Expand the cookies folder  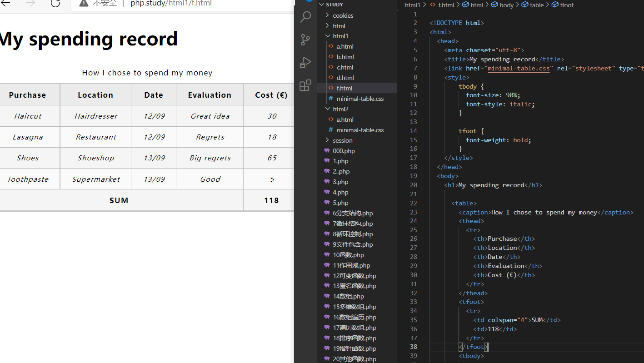tap(327, 15)
